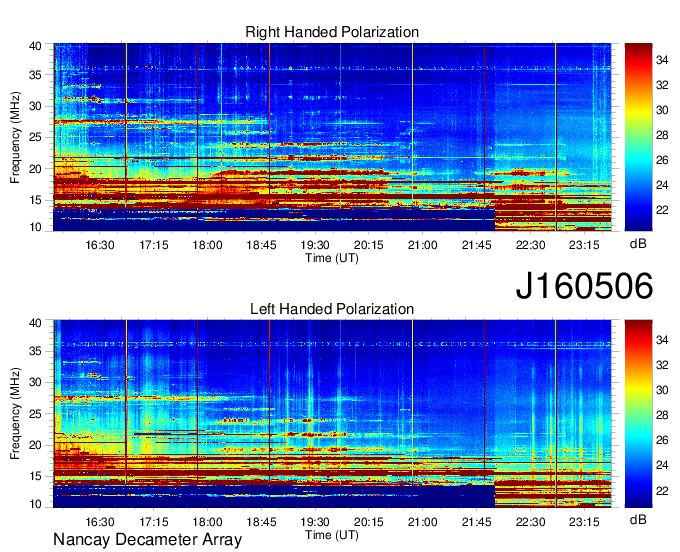Click the top color bar's dB label
This screenshot has height=552, width=680.
[638, 244]
